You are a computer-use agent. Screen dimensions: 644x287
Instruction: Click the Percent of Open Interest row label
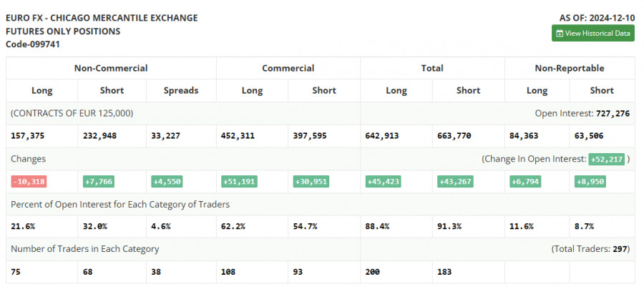[120, 204]
